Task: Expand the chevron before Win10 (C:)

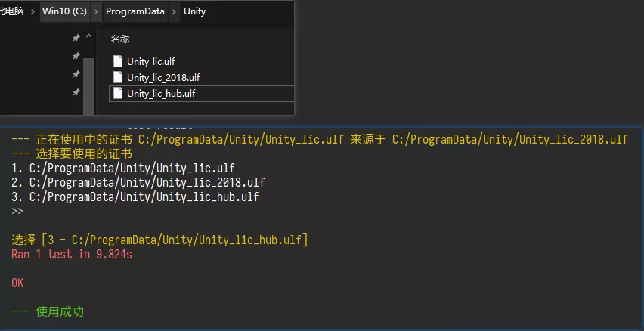Action: pos(33,11)
